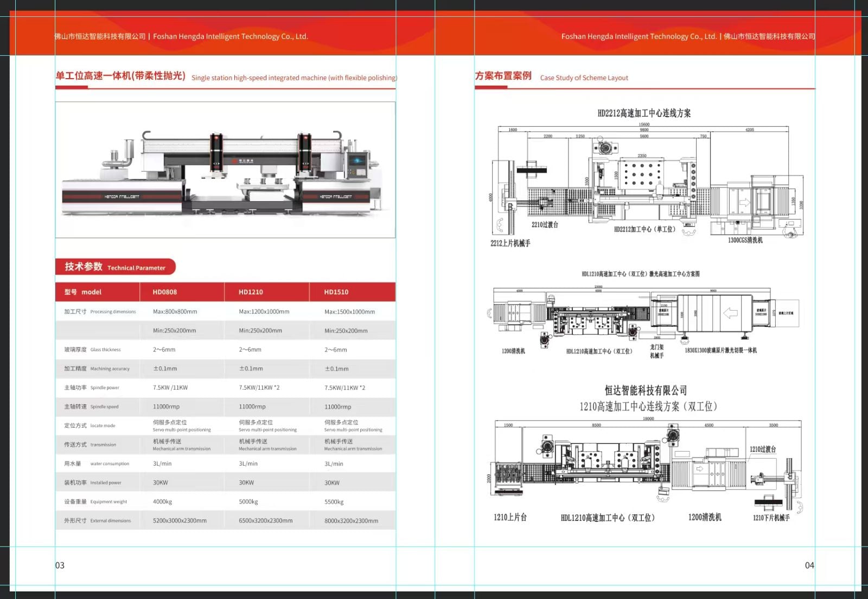Click '11000rmp' in the HD0808 column
The image size is (868, 599).
166,407
